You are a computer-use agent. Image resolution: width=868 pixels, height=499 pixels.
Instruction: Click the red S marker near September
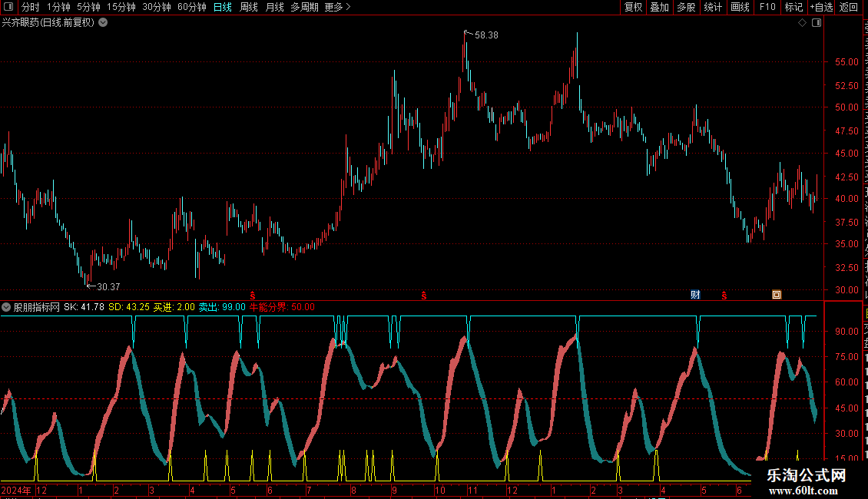(x=423, y=296)
